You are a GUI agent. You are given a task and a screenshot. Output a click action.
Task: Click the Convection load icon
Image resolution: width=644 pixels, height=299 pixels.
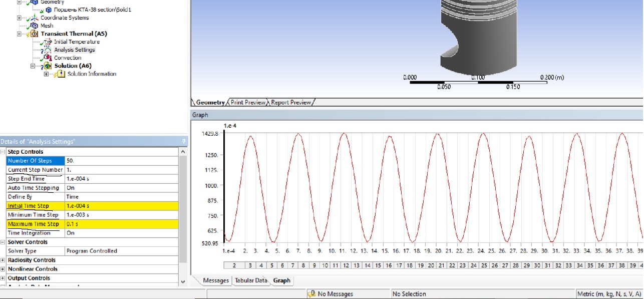(x=48, y=58)
